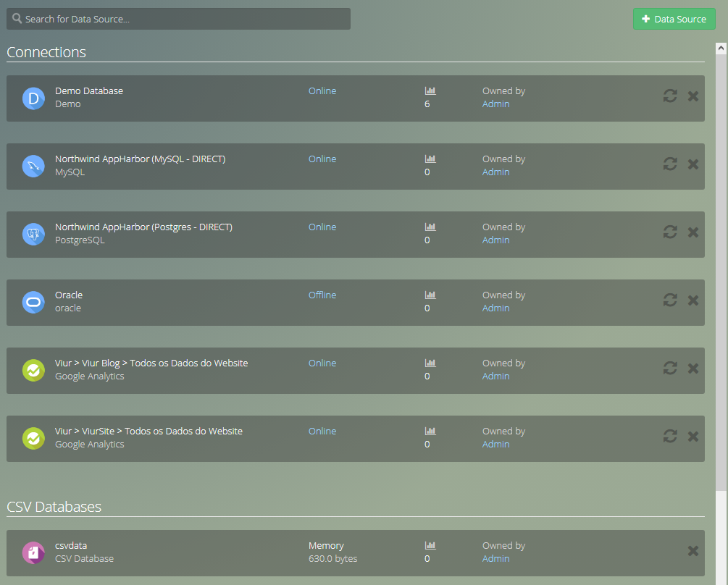728x585 pixels.
Task: Click Offline status of Oracle connection
Action: pos(322,295)
